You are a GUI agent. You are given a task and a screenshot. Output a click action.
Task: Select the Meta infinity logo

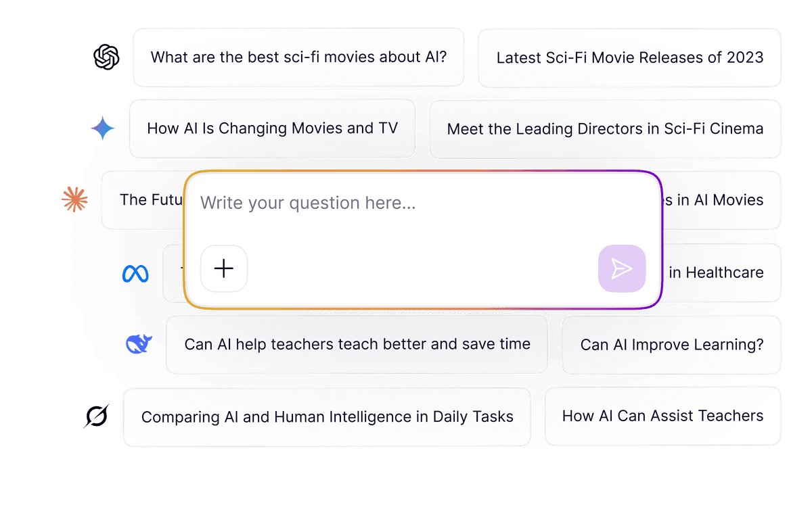(135, 273)
